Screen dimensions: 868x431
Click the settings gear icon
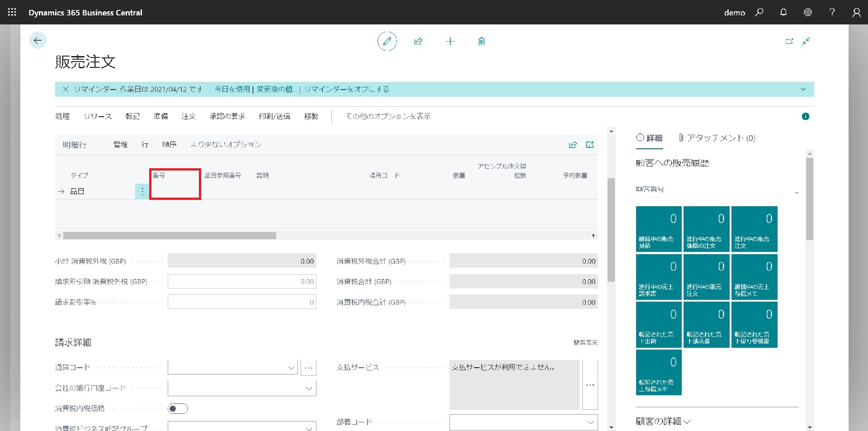(807, 12)
